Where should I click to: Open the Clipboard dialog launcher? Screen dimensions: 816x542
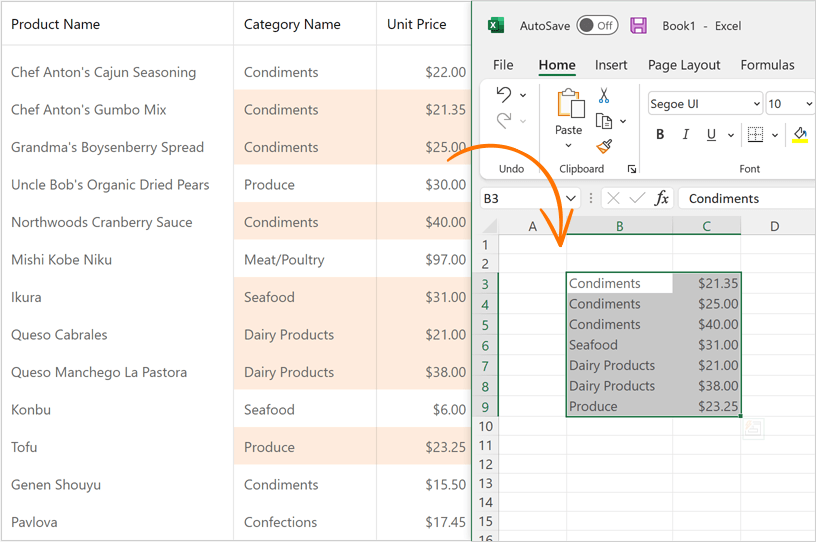click(x=631, y=169)
